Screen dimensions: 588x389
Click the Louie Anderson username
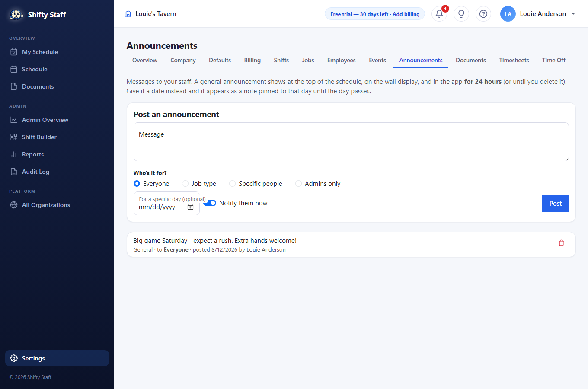[543, 14]
